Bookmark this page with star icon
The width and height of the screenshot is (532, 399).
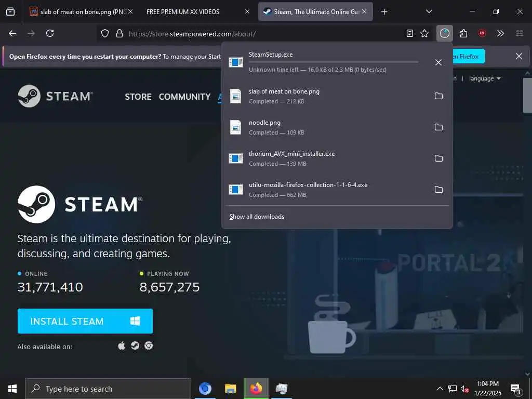pos(424,33)
